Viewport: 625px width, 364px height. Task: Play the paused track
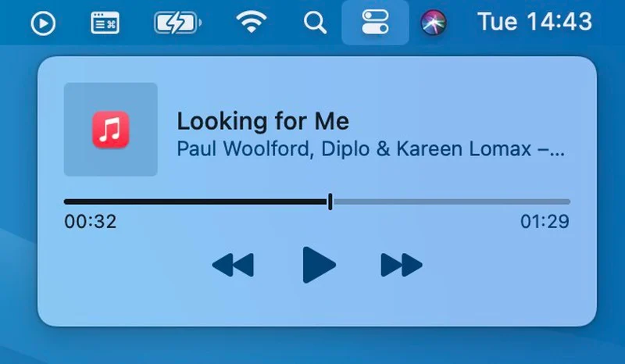tap(319, 265)
